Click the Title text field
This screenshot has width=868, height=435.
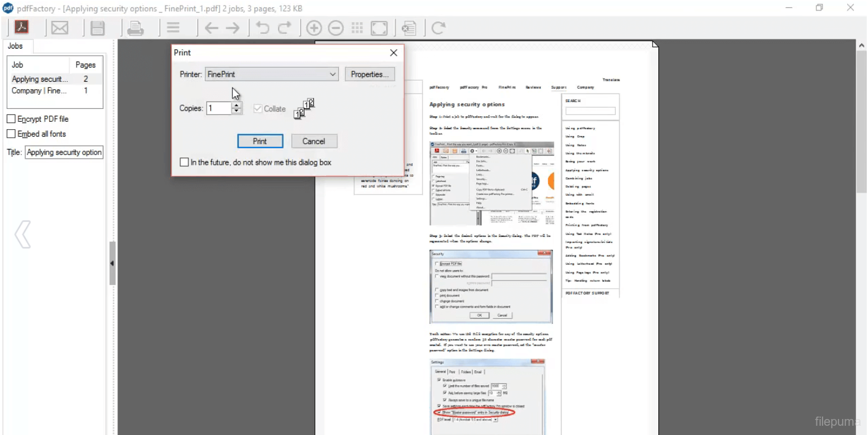(64, 152)
